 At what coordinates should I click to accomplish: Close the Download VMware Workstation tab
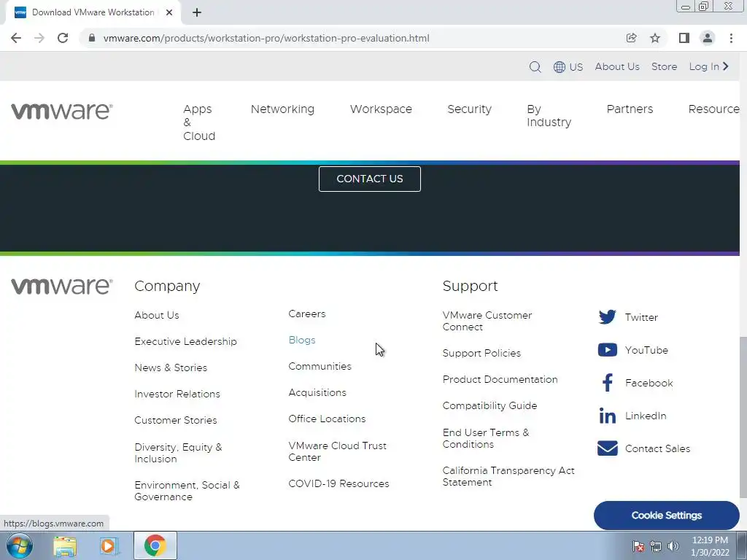point(169,12)
